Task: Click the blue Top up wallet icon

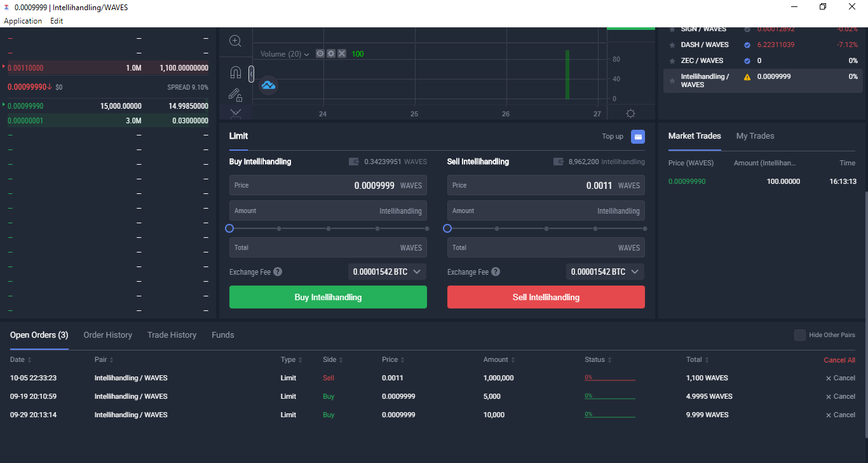Action: point(638,136)
